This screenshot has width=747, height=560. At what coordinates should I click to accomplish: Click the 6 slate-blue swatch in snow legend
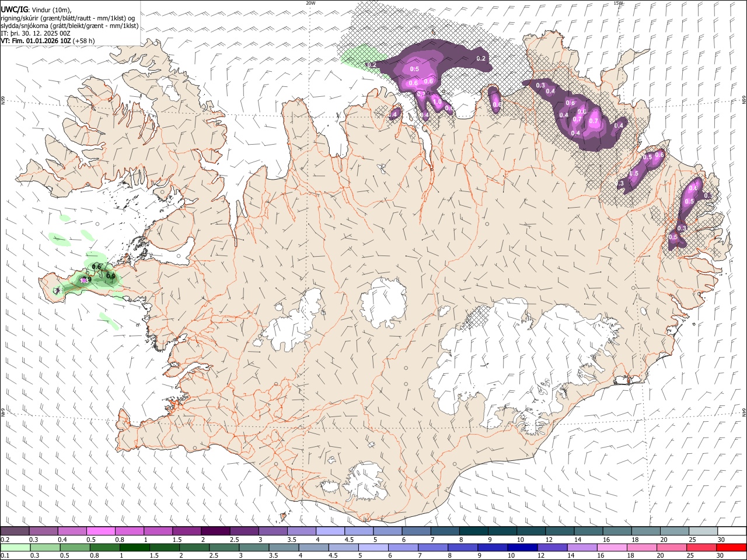click(416, 531)
